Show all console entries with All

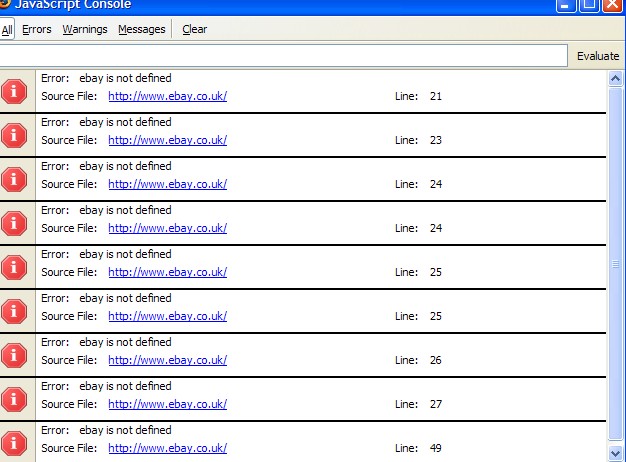(7, 29)
